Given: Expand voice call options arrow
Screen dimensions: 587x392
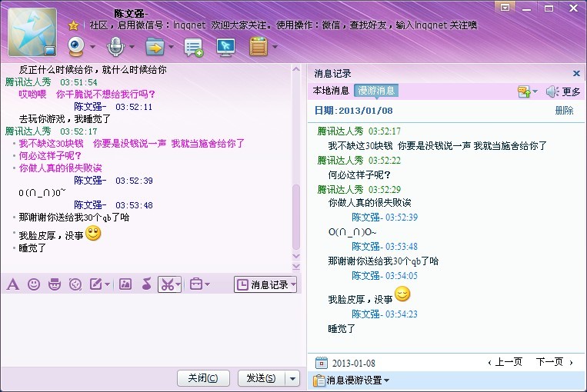Looking at the screenshot, I should (x=132, y=47).
